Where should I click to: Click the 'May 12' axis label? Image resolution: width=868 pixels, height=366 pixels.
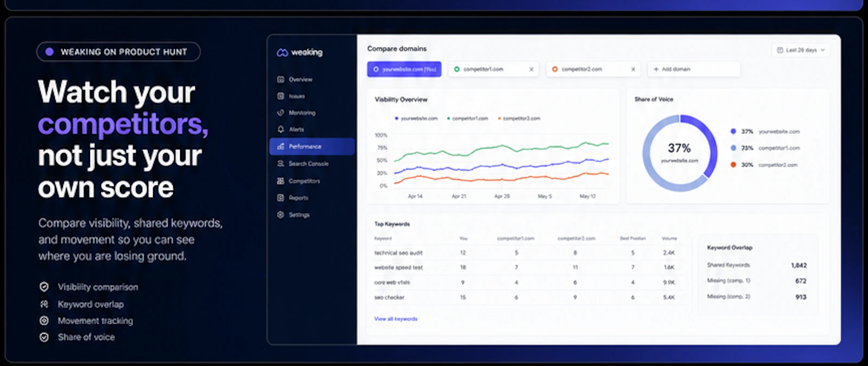(588, 196)
